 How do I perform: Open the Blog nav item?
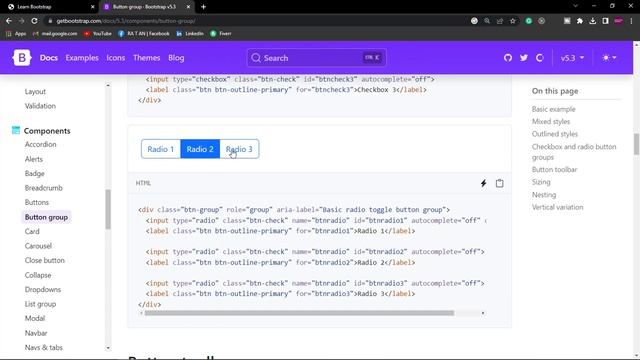click(x=176, y=58)
